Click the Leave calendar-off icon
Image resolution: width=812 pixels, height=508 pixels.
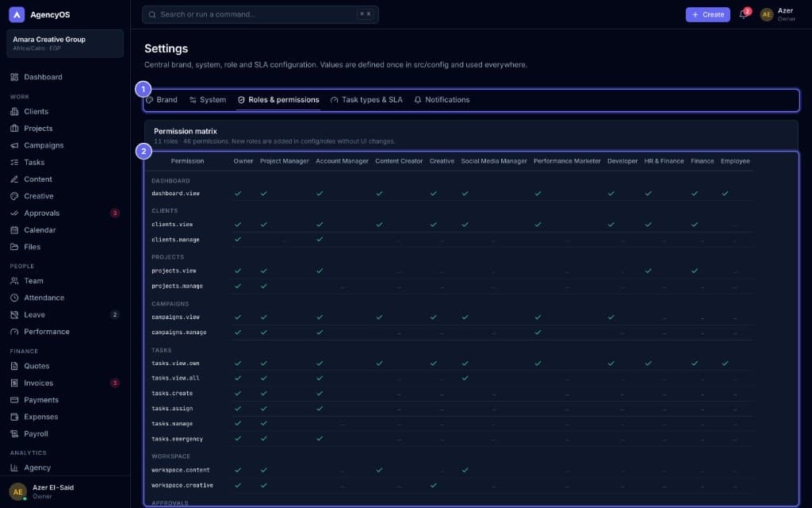point(14,315)
